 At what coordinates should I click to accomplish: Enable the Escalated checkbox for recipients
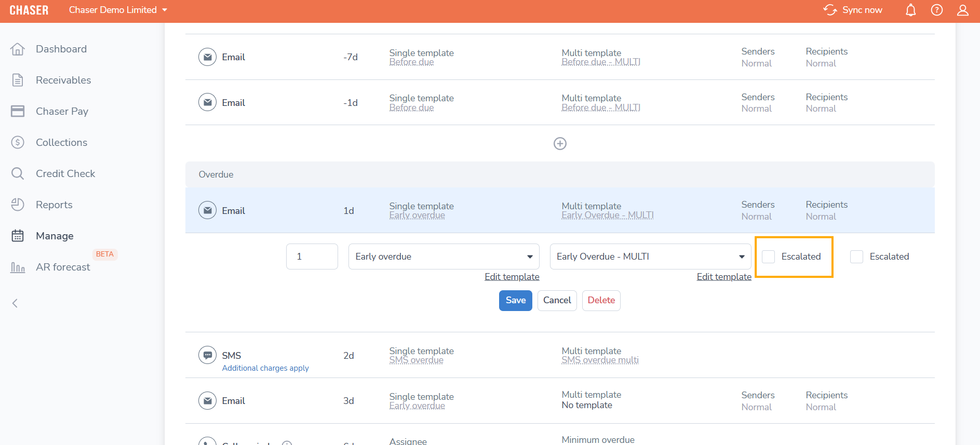tap(856, 257)
